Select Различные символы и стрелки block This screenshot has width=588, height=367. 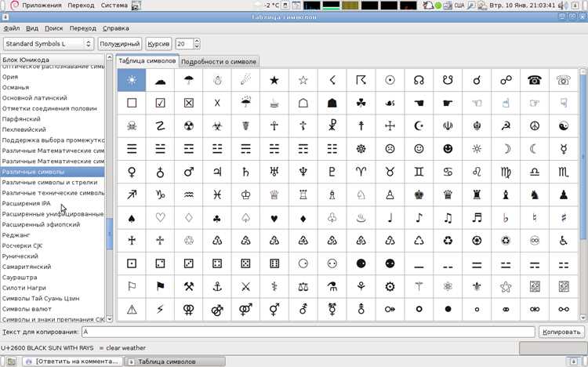click(53, 183)
